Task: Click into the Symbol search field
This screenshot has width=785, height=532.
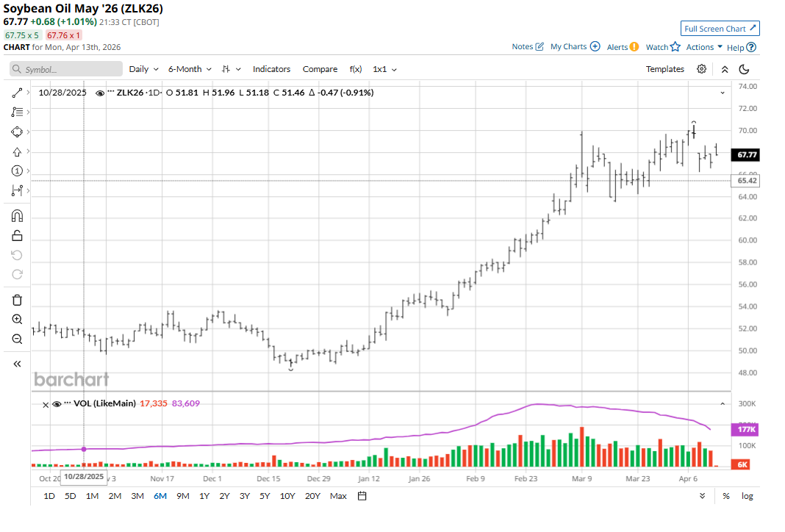Action: click(66, 69)
